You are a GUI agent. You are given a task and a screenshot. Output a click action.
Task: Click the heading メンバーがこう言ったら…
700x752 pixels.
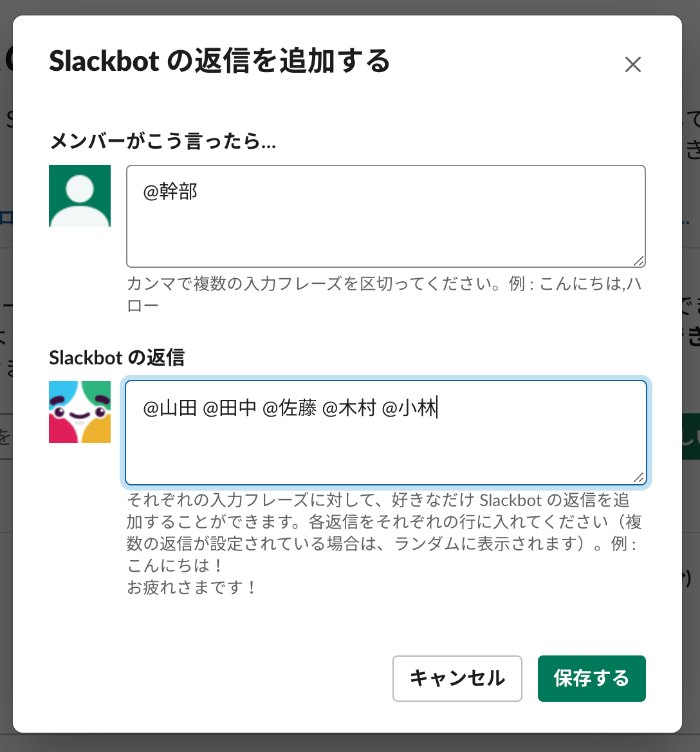[x=163, y=141]
